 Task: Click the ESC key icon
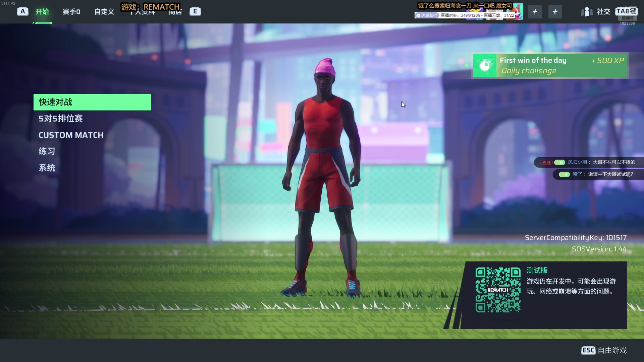click(x=588, y=350)
